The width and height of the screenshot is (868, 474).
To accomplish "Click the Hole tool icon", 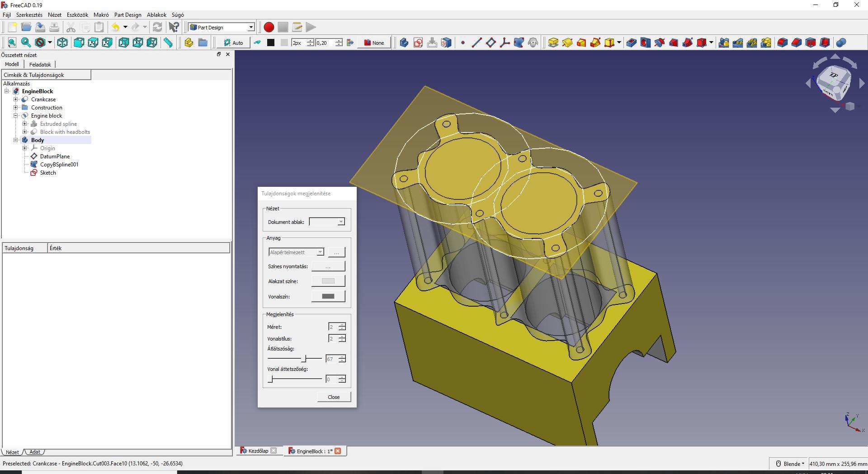I will [646, 43].
